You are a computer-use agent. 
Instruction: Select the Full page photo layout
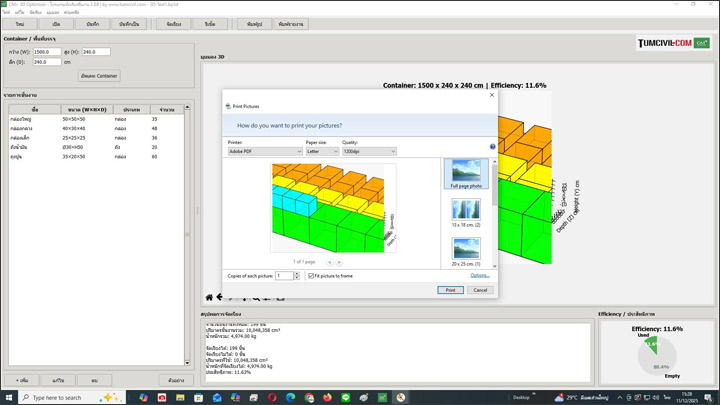pos(466,173)
